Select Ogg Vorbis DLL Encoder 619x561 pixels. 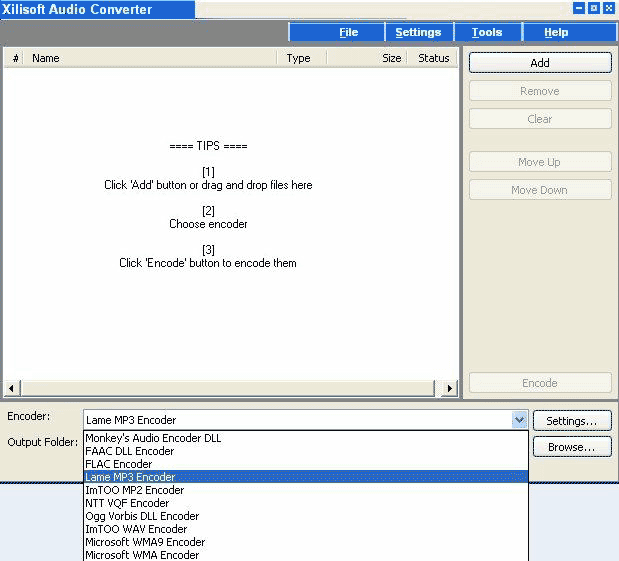pyautogui.click(x=142, y=516)
